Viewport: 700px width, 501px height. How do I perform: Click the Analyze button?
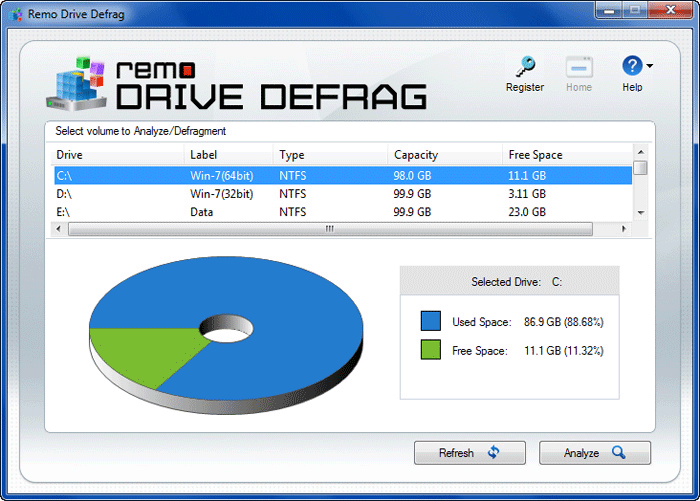coord(594,453)
